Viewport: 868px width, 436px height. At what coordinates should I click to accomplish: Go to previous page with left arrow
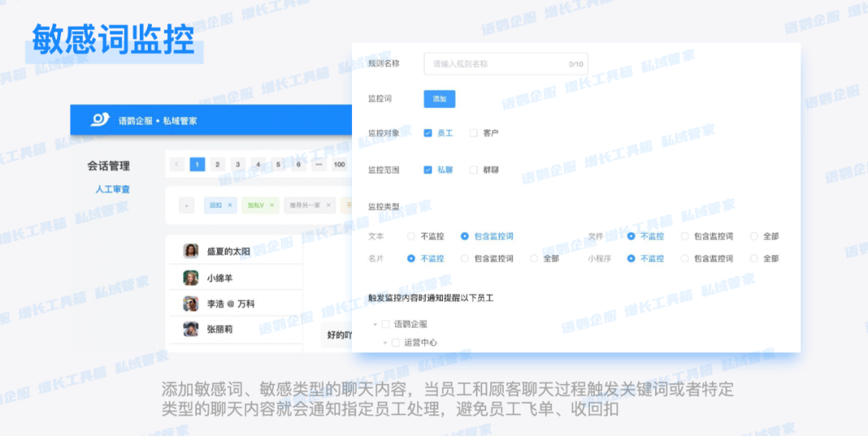click(177, 165)
